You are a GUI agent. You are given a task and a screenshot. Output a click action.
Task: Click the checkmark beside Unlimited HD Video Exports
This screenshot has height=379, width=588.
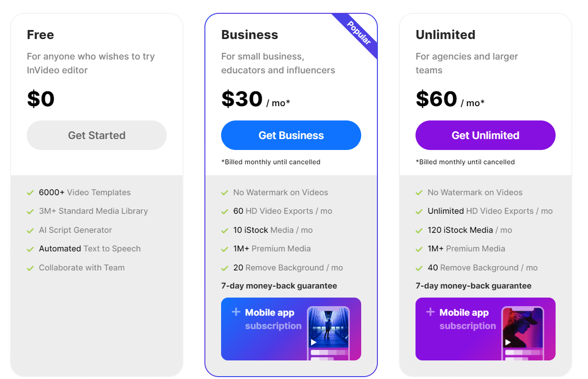[419, 211]
